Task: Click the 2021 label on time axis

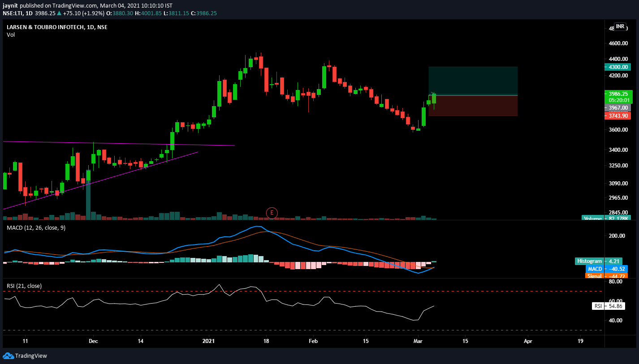Action: (x=209, y=341)
